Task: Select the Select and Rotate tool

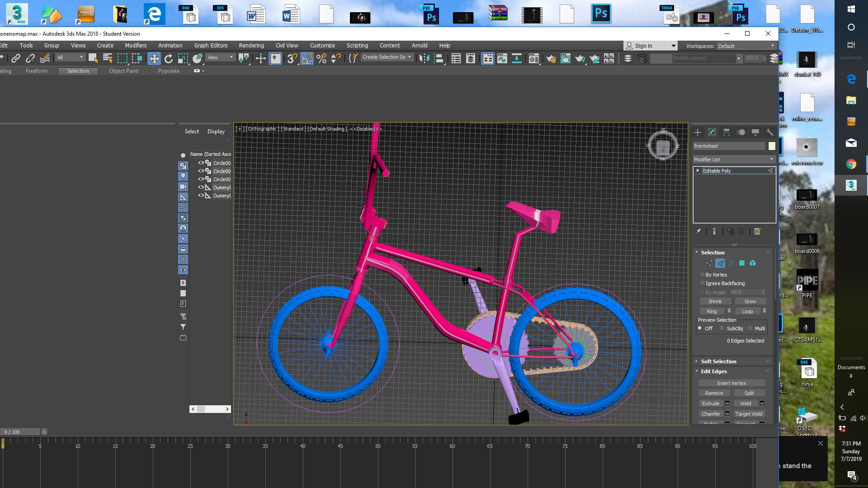Action: tap(169, 58)
